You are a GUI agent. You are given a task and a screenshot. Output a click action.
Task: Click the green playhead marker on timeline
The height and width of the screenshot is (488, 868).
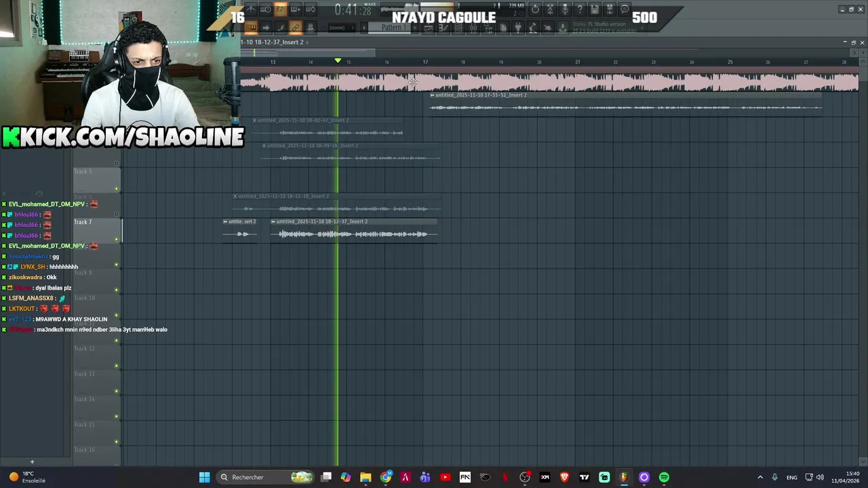(338, 61)
